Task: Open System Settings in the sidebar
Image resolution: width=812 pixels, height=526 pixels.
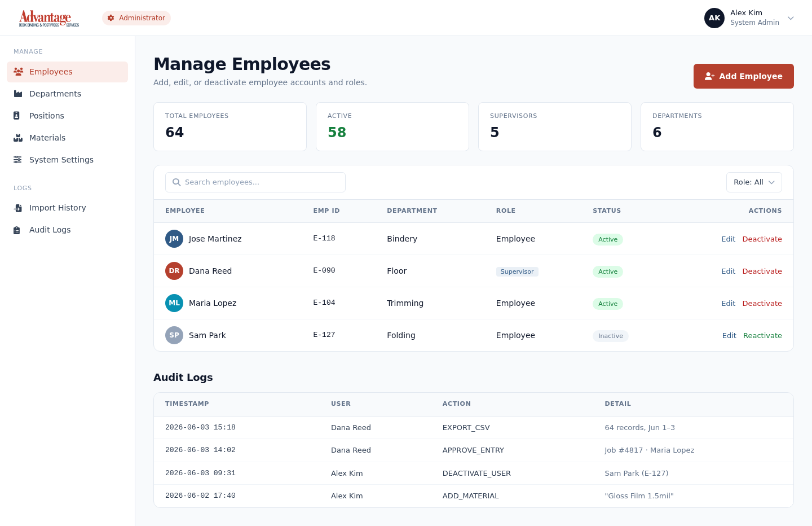Action: [68, 160]
